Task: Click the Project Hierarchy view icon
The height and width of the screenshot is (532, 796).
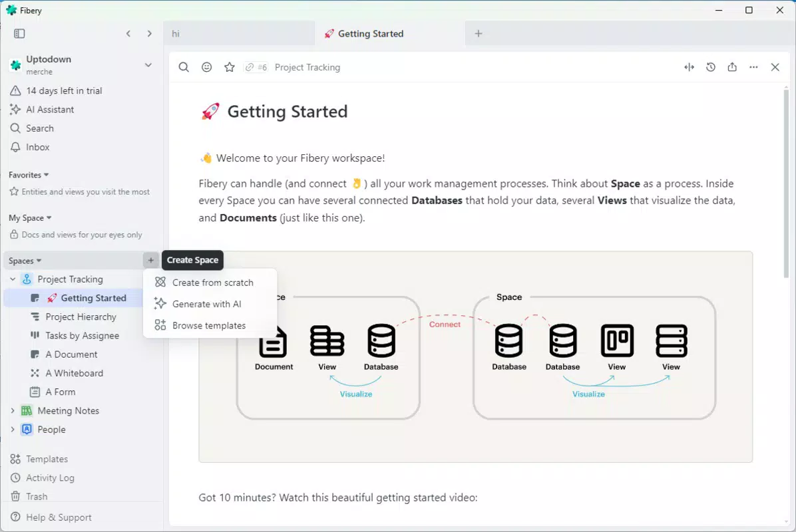Action: click(35, 317)
